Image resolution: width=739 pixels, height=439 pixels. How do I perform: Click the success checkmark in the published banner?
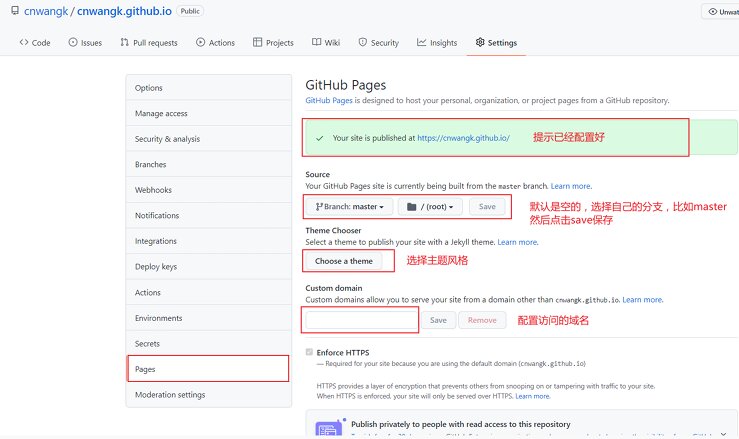point(320,138)
